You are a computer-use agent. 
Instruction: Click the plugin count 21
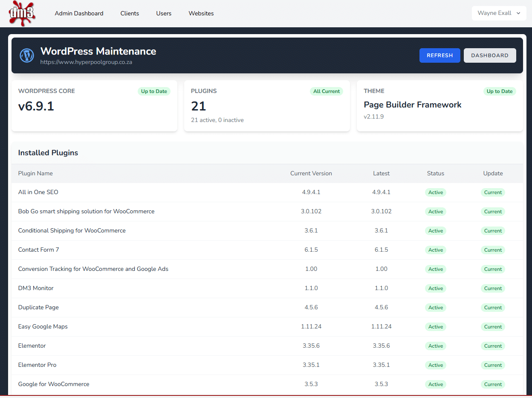(x=199, y=106)
